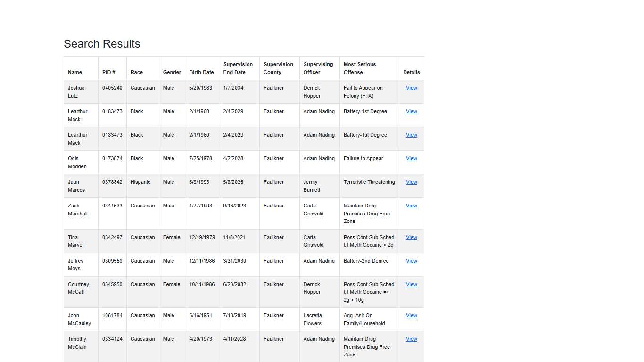Open View link for Timothy McClain
This screenshot has width=644, height=362.
(x=411, y=339)
